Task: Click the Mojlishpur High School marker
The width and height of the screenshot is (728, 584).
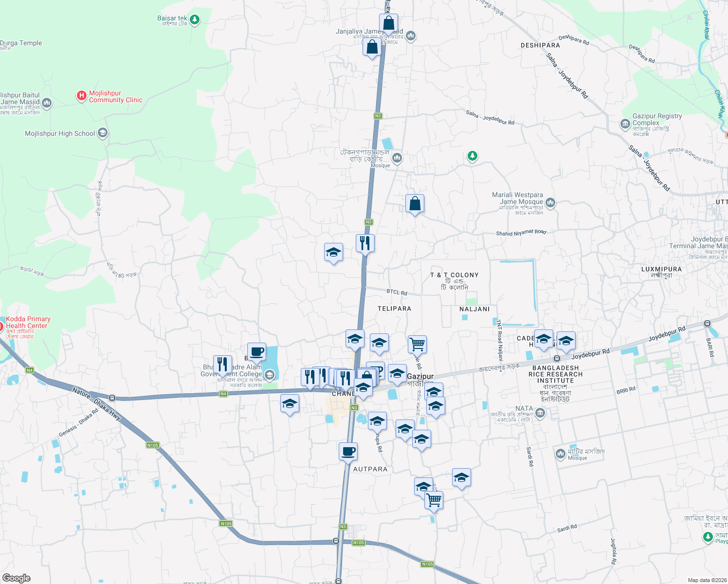Action: [102, 133]
